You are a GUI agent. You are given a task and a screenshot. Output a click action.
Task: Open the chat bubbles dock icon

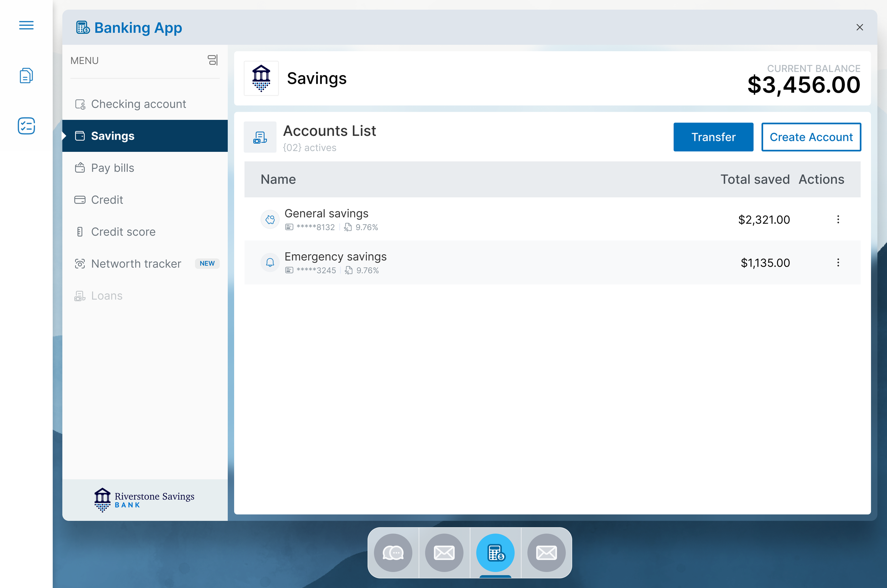(393, 553)
